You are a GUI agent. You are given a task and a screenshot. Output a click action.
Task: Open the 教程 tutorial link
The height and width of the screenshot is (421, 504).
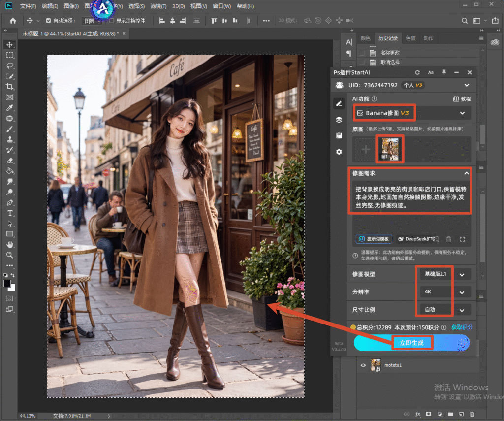coord(462,99)
